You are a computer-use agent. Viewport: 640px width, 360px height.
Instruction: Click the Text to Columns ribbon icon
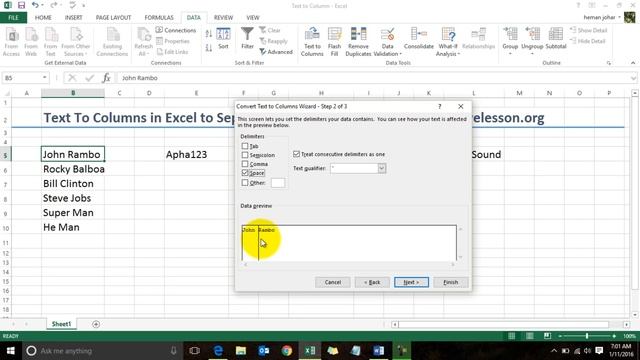pos(312,42)
